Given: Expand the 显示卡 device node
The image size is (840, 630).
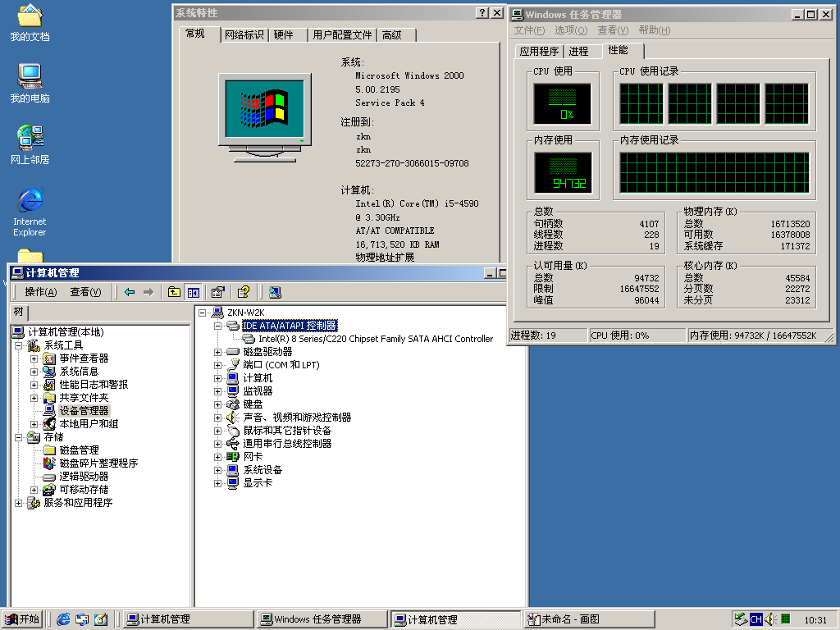Looking at the screenshot, I should coord(217,483).
